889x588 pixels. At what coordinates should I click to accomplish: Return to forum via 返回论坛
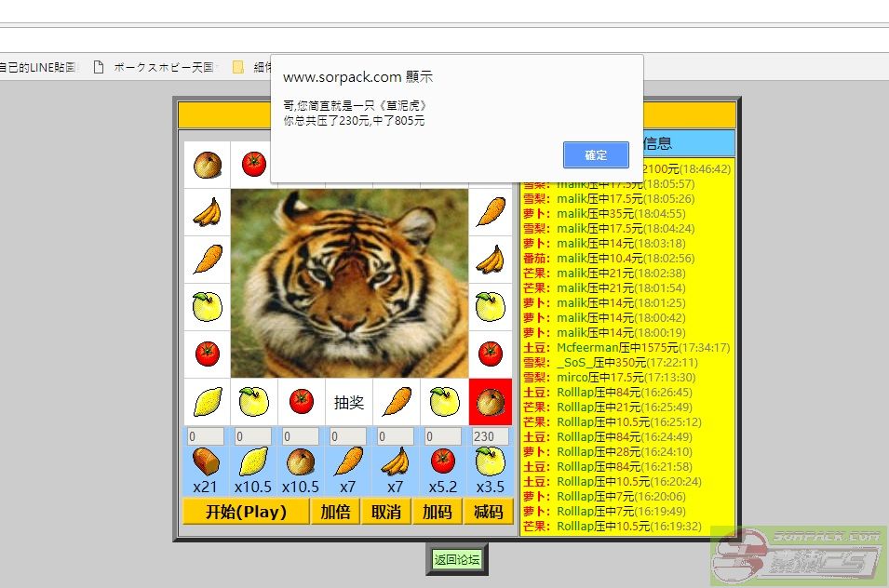pos(457,559)
